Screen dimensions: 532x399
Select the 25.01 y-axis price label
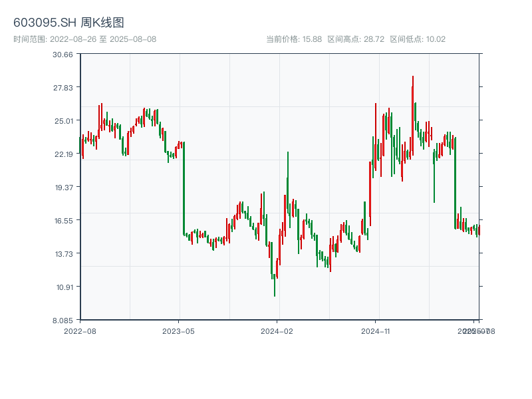coord(63,121)
